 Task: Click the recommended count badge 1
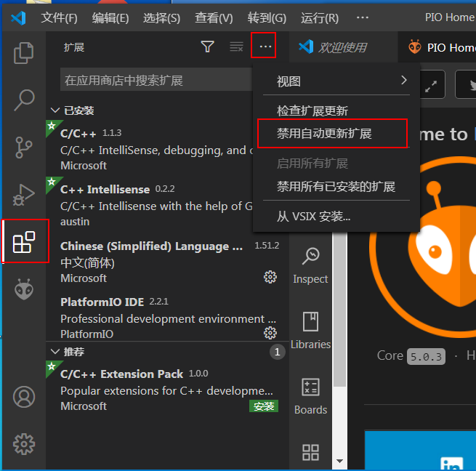(x=277, y=352)
